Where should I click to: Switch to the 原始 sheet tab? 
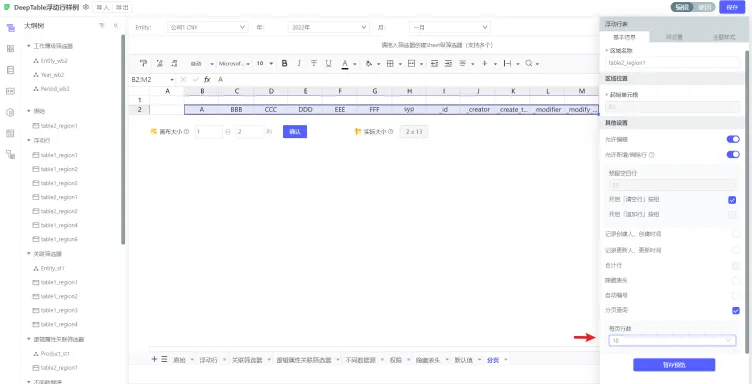pos(179,360)
